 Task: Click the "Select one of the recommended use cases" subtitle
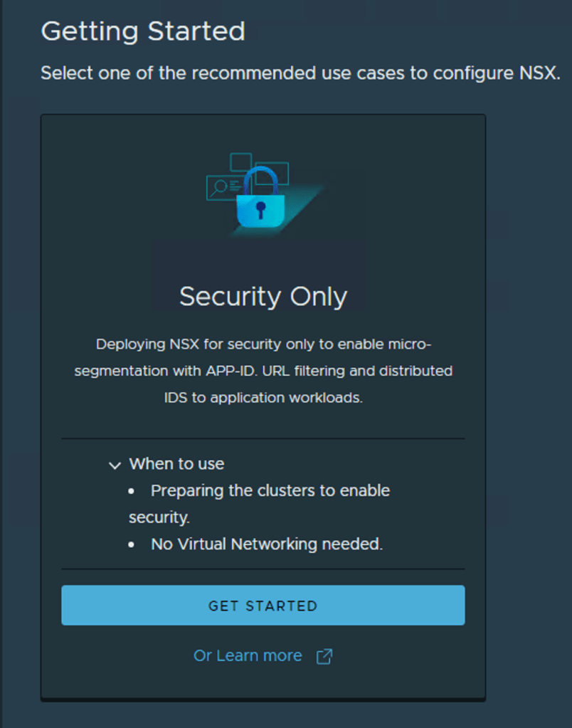(x=300, y=73)
